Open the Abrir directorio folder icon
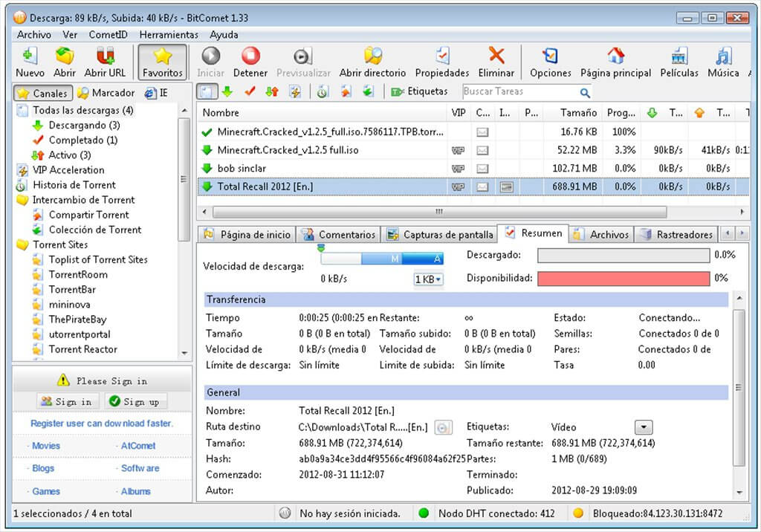 coord(372,56)
